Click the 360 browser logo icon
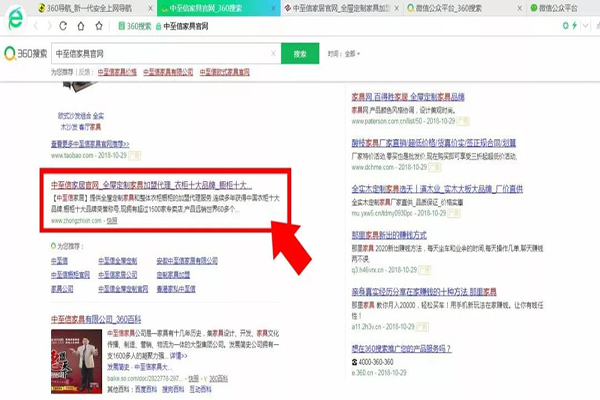 [x=15, y=18]
